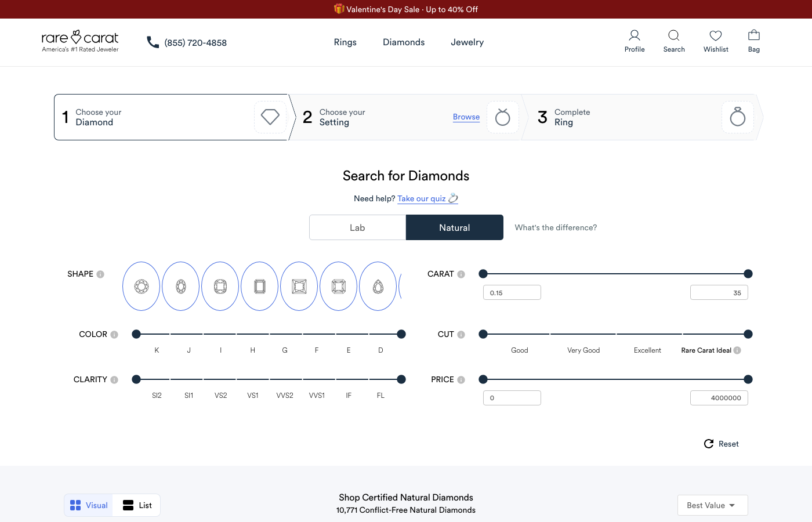Viewport: 812px width, 522px height.
Task: Switch to Natural diamonds
Action: [455, 227]
